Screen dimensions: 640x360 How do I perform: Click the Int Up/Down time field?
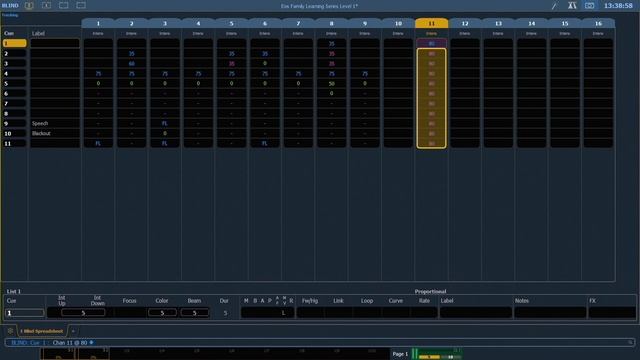click(83, 313)
